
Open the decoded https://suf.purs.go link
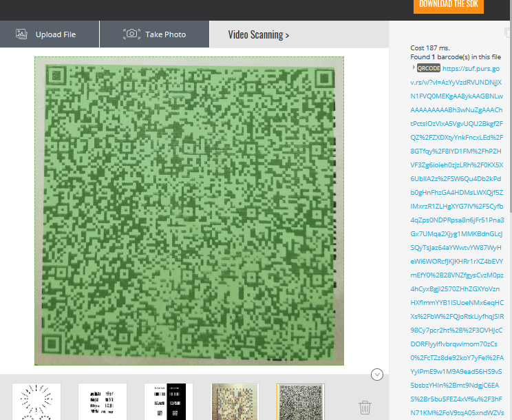pyautogui.click(x=471, y=69)
